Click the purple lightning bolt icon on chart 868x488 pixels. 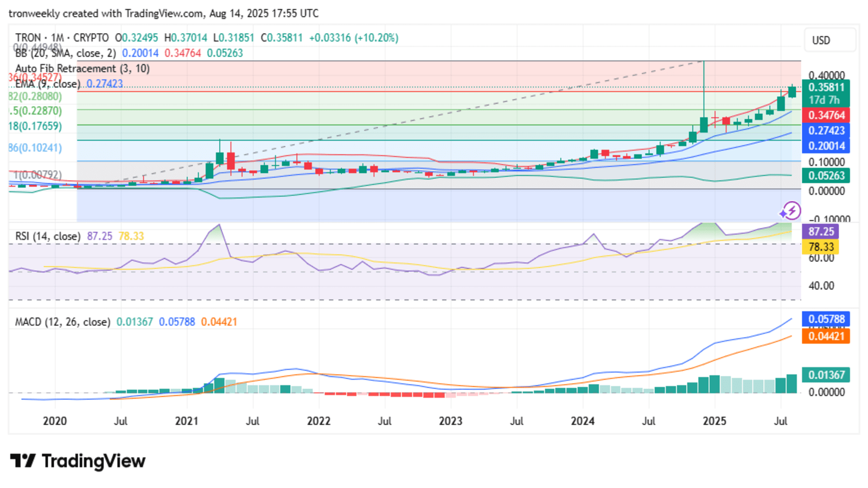[x=791, y=210]
